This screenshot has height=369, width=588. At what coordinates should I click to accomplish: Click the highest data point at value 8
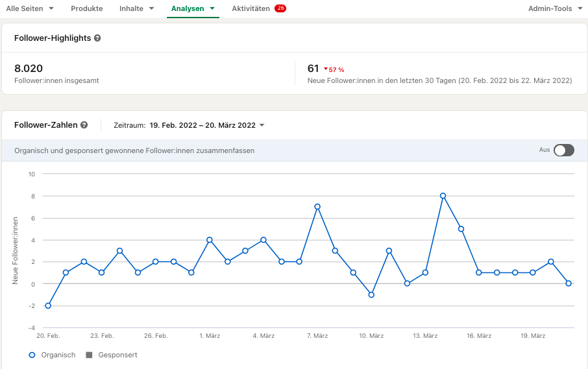[x=443, y=196]
